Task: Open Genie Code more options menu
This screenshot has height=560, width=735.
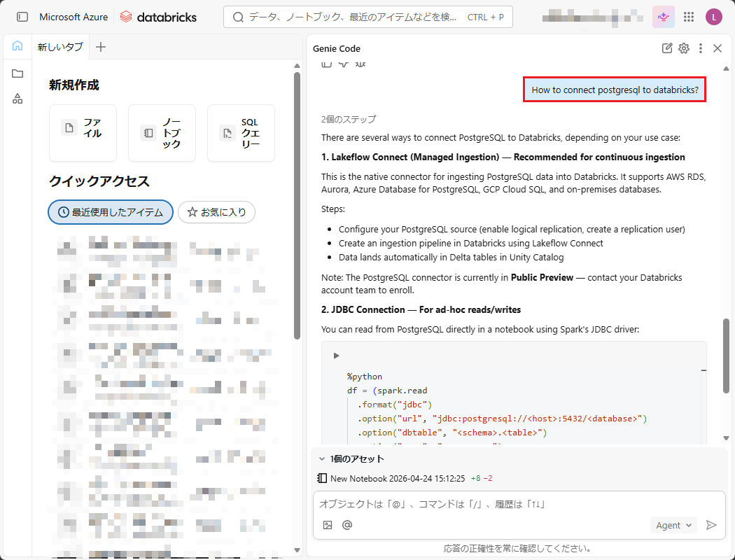Action: click(701, 48)
